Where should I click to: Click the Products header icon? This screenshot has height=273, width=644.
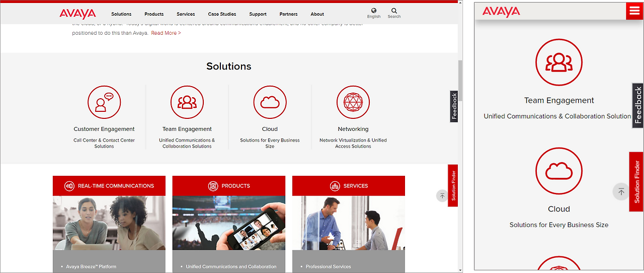[213, 186]
